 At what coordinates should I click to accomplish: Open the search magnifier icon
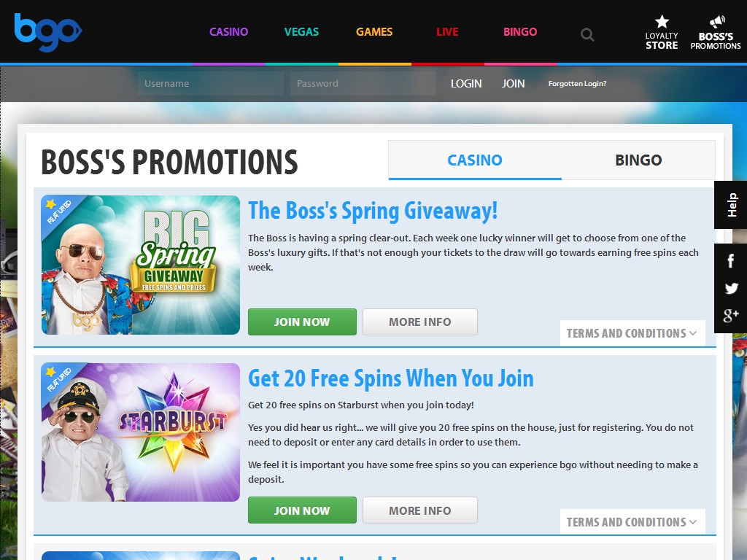click(587, 35)
